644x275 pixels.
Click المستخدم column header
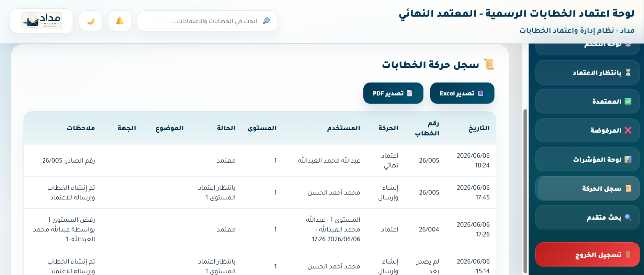coord(343,128)
